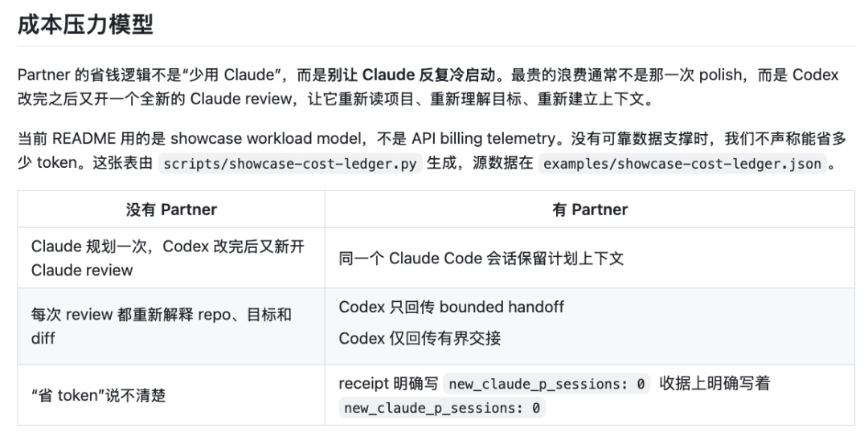Click the cell starting Claude 规划一次
Viewport: 868px width, 436px height.
click(168, 258)
